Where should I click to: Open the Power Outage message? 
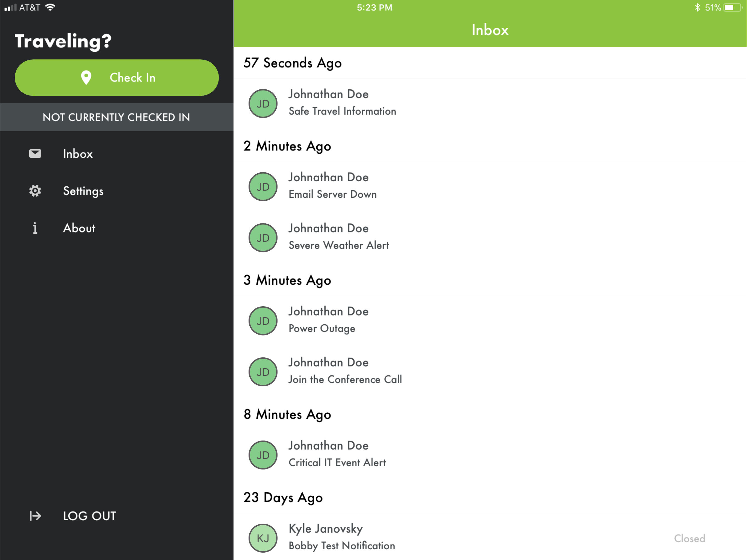pyautogui.click(x=490, y=320)
